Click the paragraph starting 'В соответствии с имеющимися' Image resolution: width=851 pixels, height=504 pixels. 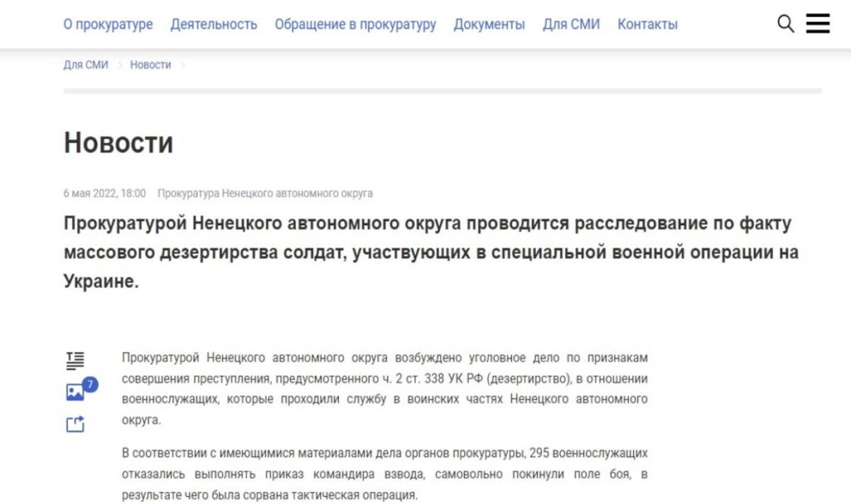384,474
